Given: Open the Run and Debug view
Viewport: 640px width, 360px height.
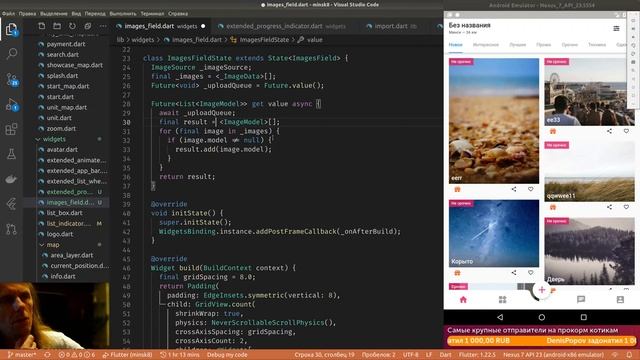Looking at the screenshot, I should coord(11,105).
